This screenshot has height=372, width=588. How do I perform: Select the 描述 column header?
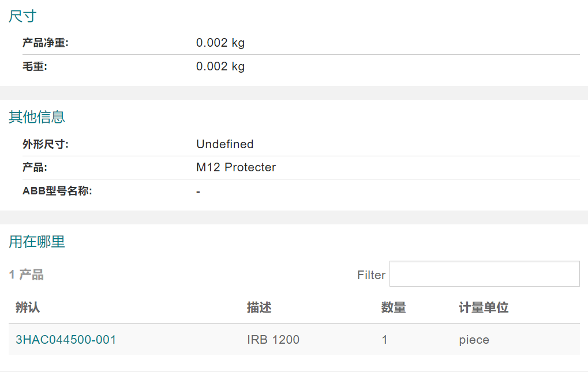coord(259,307)
